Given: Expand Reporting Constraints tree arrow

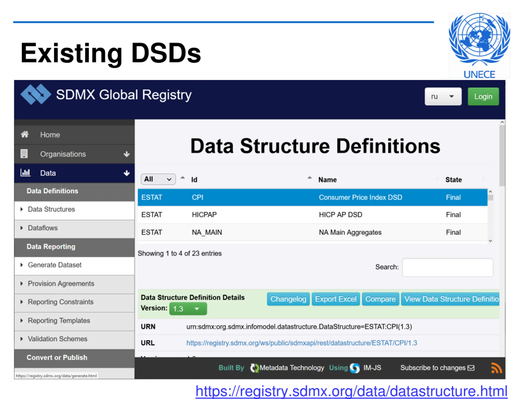Looking at the screenshot, I should (22, 302).
